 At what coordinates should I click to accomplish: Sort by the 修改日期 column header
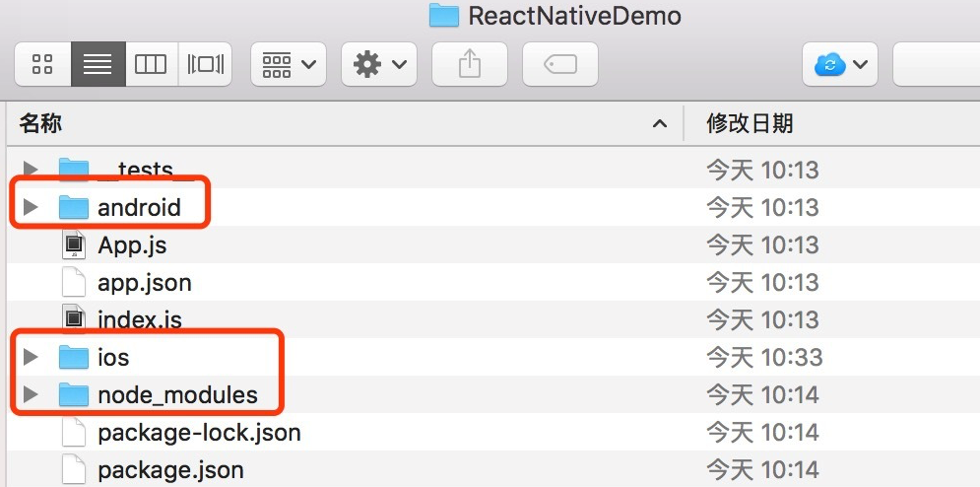tap(750, 124)
